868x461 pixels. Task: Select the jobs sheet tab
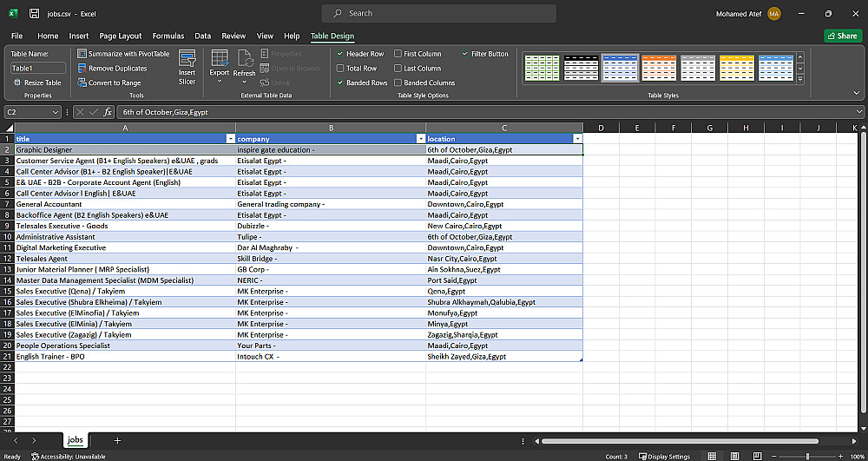[x=75, y=440]
